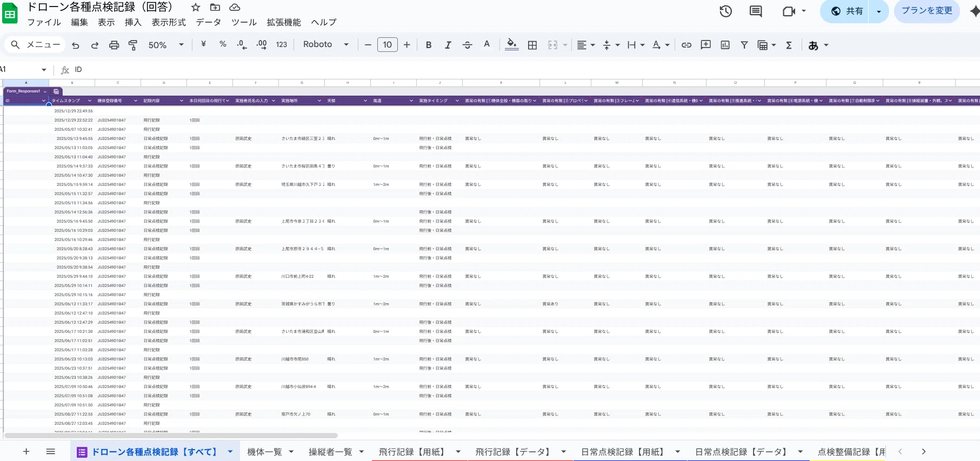Decrease decimal places icon

[x=242, y=44]
